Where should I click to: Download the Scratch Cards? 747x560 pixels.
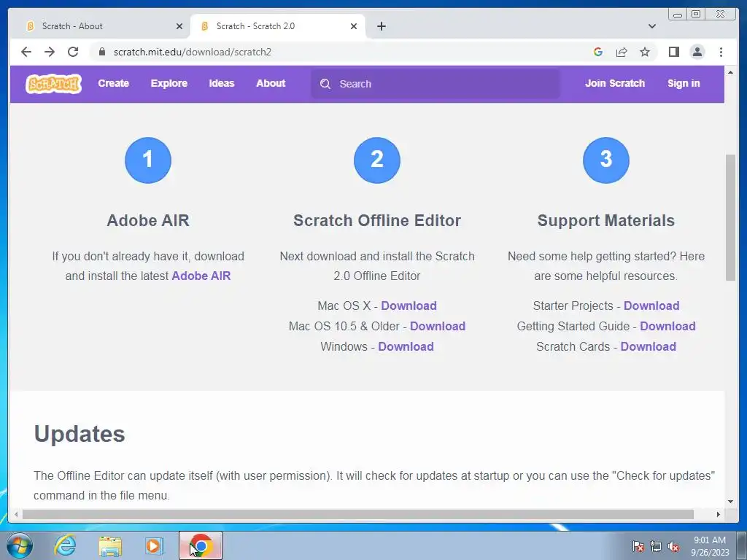[649, 346]
